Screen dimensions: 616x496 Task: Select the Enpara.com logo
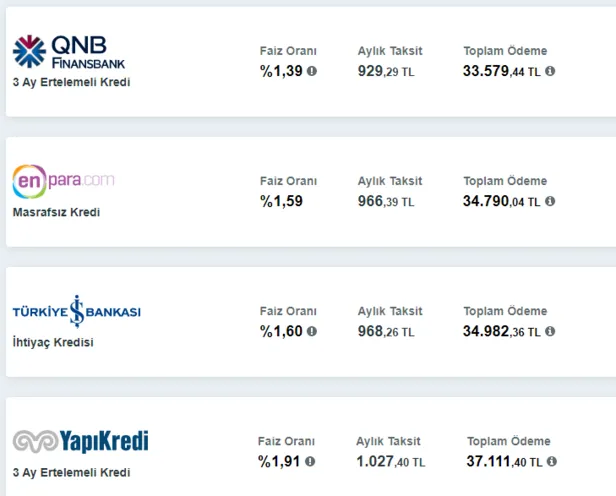point(63,181)
